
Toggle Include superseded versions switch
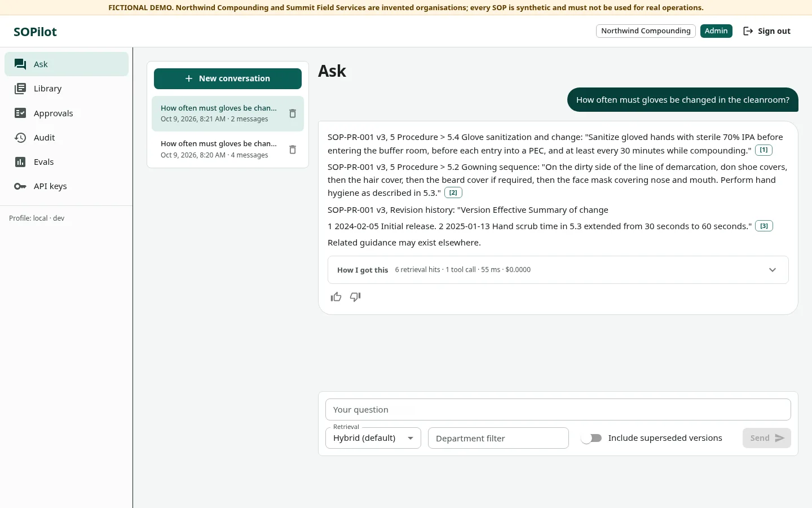[x=592, y=438]
